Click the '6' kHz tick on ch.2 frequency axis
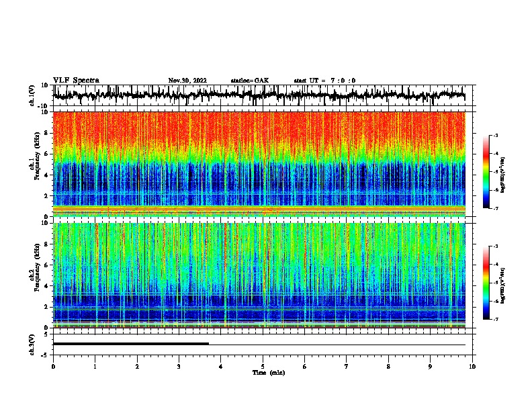Image resolution: width=532 pixels, height=411 pixels. pyautogui.click(x=46, y=265)
